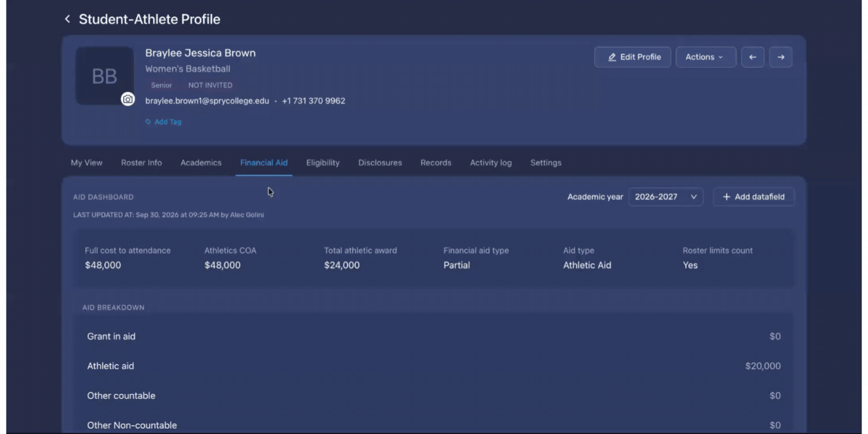This screenshot has width=868, height=434.
Task: Click the back chevron beside Student-Athlete Profile
Action: click(67, 19)
